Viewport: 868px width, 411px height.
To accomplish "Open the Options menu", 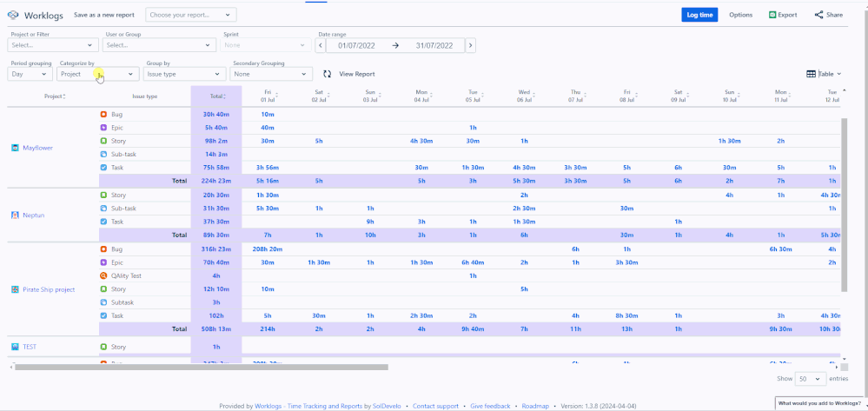I will pos(740,15).
